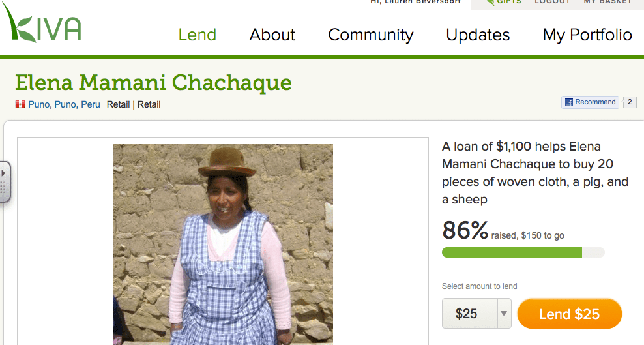
Task: Open the Lend menu
Action: click(x=197, y=35)
